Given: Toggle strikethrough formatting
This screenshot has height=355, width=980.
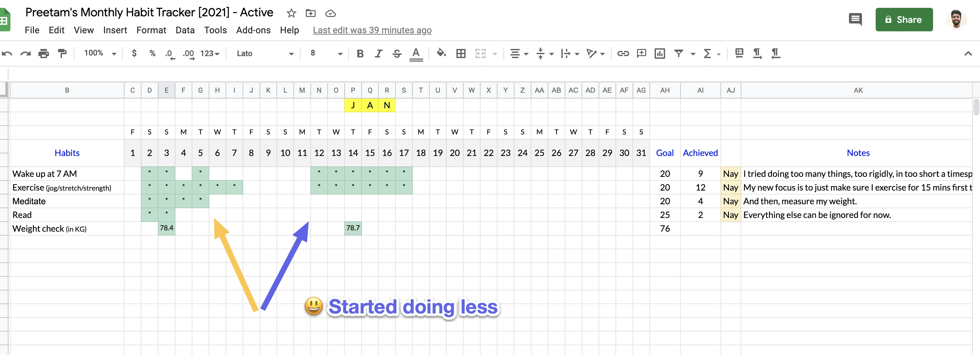Looking at the screenshot, I should (397, 53).
